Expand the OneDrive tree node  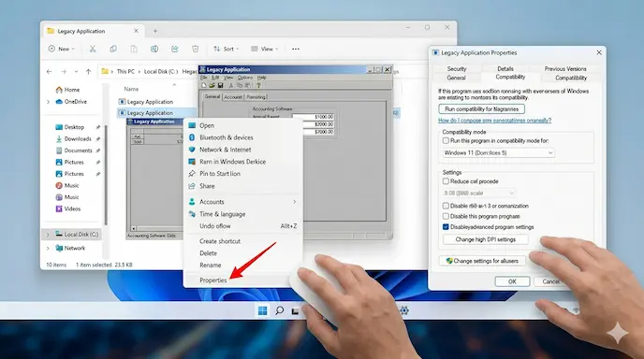(x=48, y=102)
